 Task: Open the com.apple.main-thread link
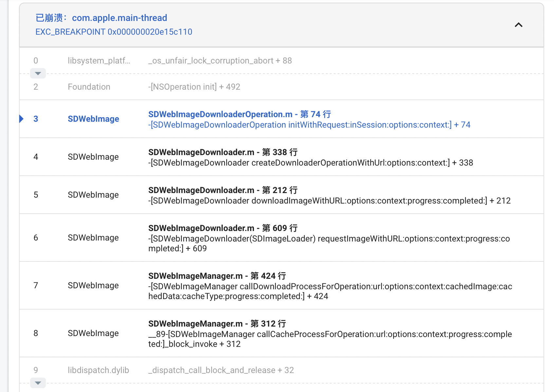pyautogui.click(x=120, y=18)
